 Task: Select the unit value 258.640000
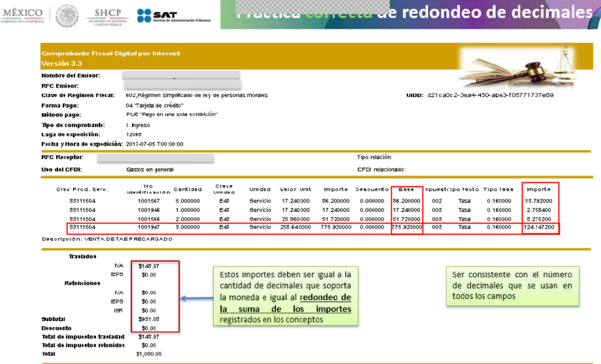click(x=295, y=228)
